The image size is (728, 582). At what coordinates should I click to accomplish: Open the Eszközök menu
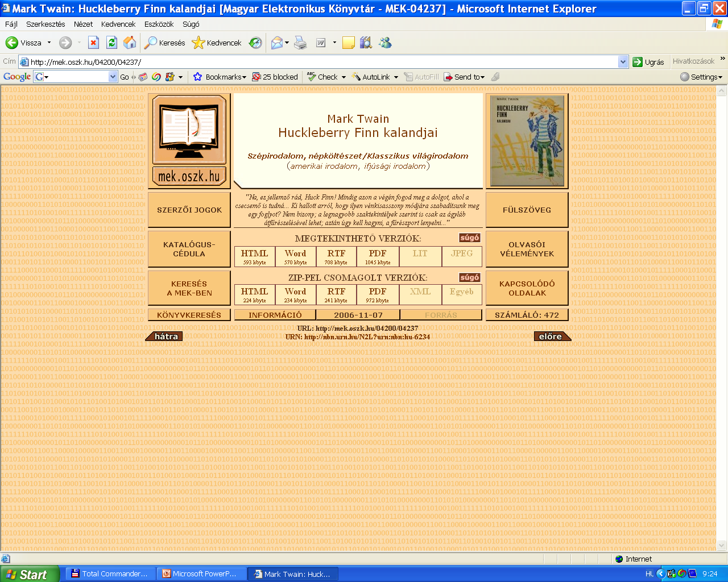(159, 24)
